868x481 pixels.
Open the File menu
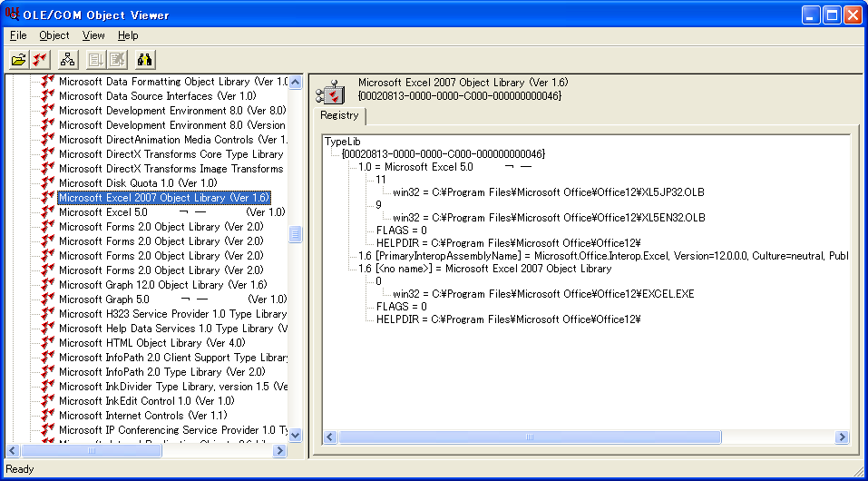coord(18,35)
